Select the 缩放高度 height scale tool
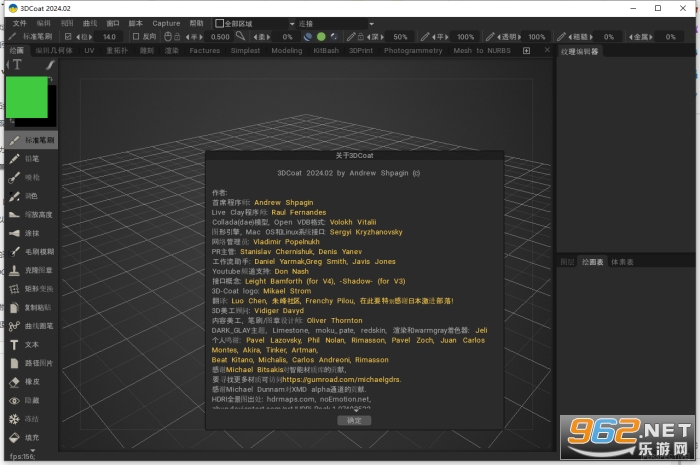Viewport: 700px width, 465px height. point(31,215)
